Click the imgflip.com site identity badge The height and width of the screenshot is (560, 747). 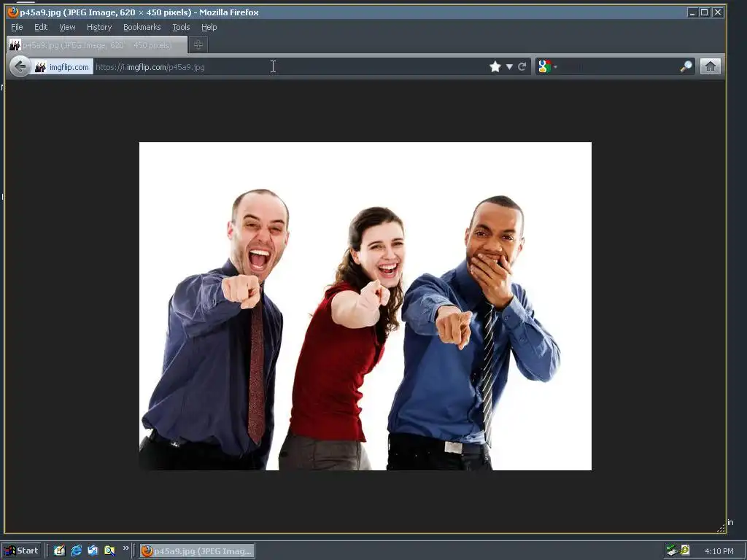point(63,67)
